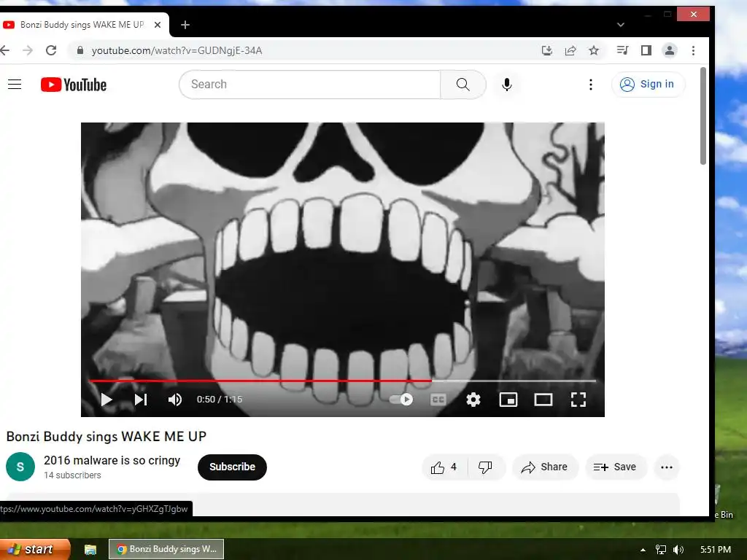
Task: Open network tray icon
Action: [x=660, y=550]
